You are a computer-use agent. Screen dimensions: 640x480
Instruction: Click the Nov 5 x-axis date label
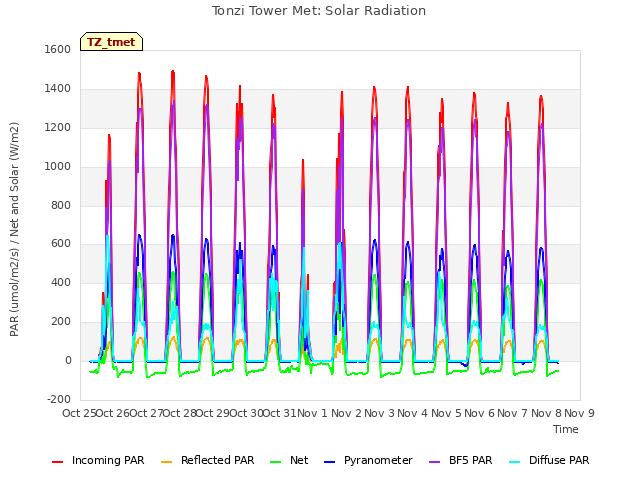(446, 413)
